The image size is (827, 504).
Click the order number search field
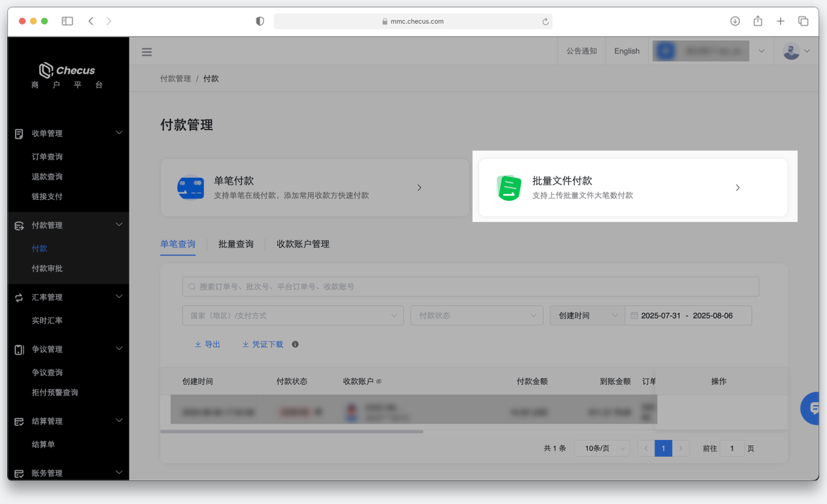(x=470, y=286)
